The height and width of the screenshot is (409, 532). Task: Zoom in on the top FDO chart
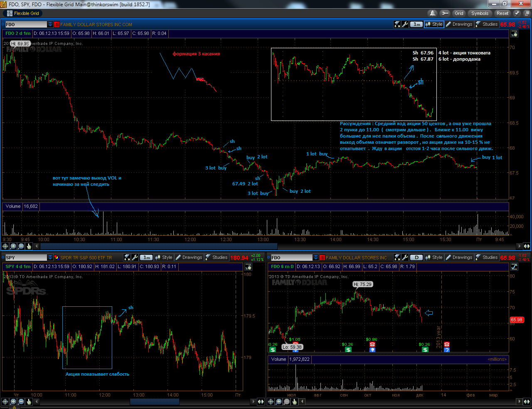(13, 246)
